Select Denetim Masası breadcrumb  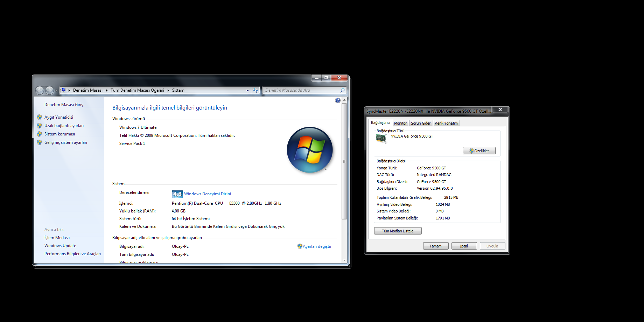click(x=88, y=90)
